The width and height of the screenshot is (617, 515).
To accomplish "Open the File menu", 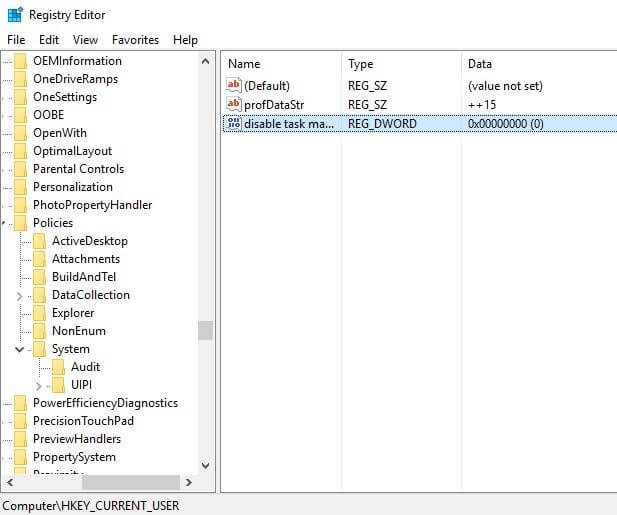I will pyautogui.click(x=16, y=40).
